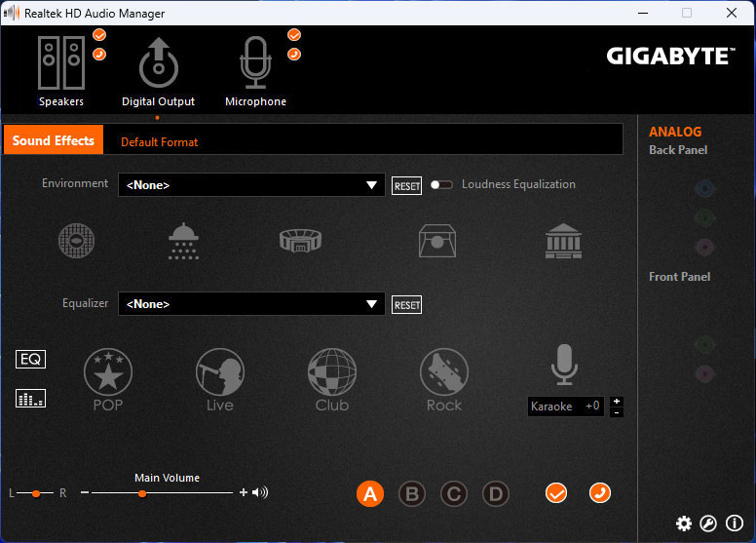Image resolution: width=756 pixels, height=543 pixels.
Task: Open the information icon at bottom right
Action: pos(735,524)
